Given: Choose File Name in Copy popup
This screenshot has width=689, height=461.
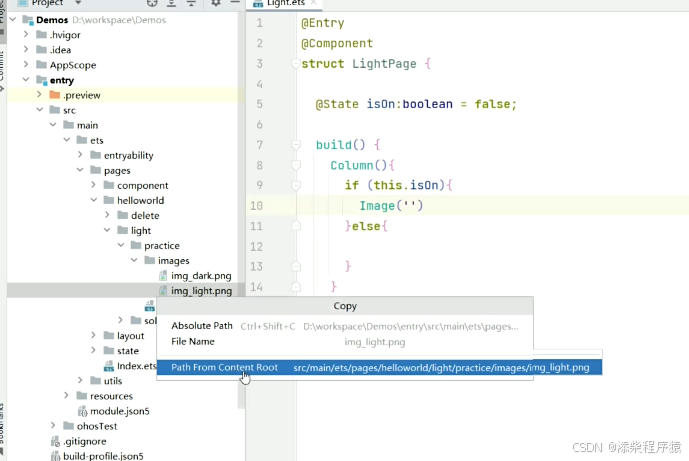Looking at the screenshot, I should (345, 341).
